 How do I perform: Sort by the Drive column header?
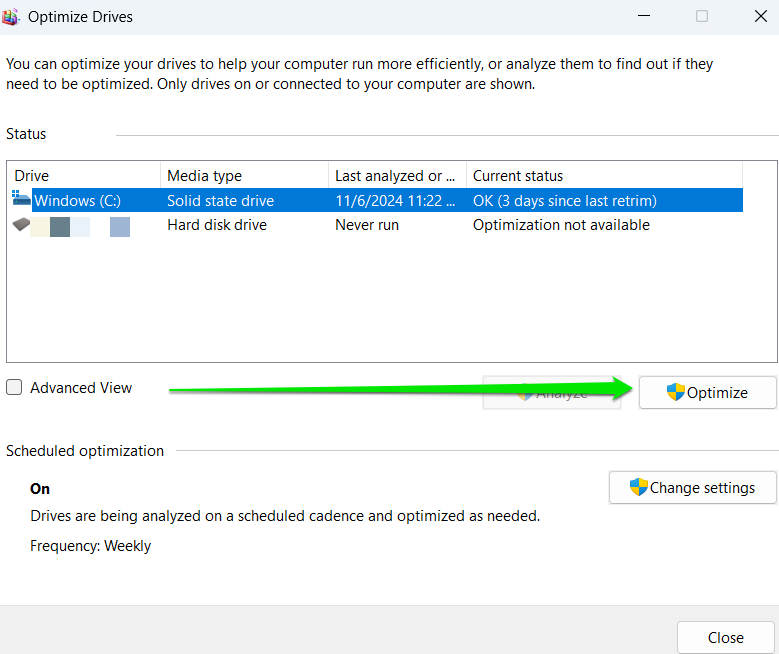(84, 175)
